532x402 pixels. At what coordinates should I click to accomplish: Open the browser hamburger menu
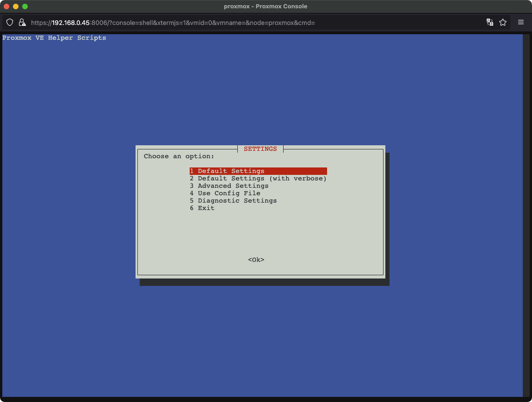pos(521,22)
